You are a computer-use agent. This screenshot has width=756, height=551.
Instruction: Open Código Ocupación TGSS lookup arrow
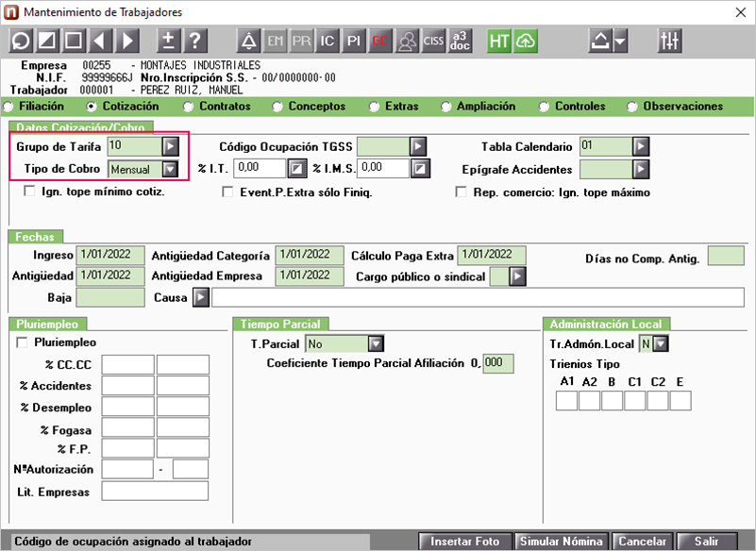(x=418, y=146)
